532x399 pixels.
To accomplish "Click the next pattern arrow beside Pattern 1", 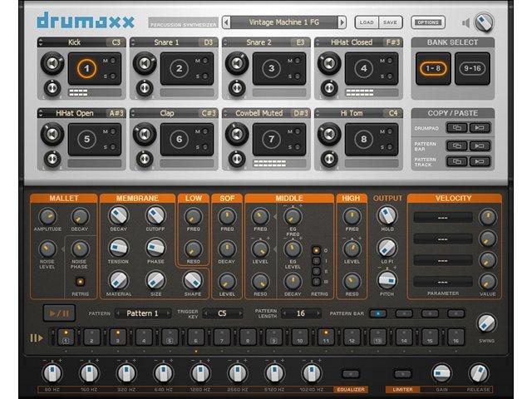I will click(168, 313).
